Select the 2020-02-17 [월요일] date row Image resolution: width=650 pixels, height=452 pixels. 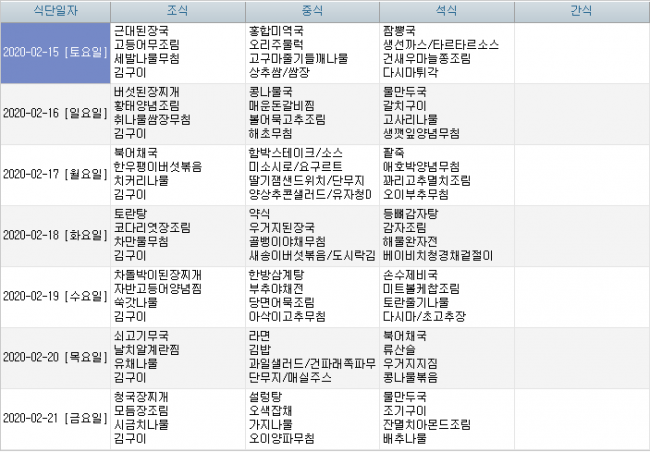(x=54, y=173)
